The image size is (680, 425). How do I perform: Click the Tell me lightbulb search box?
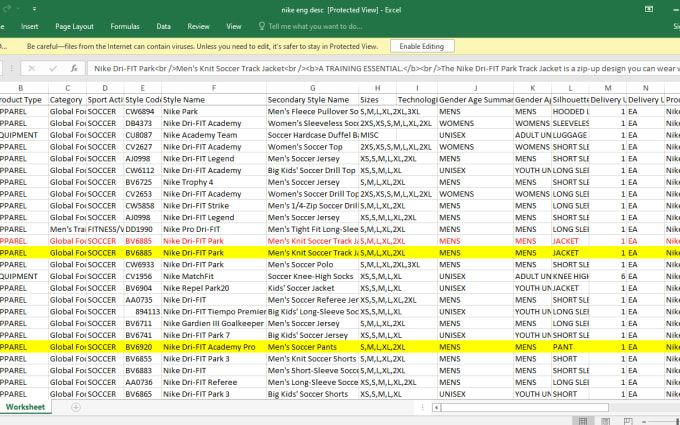click(x=311, y=26)
